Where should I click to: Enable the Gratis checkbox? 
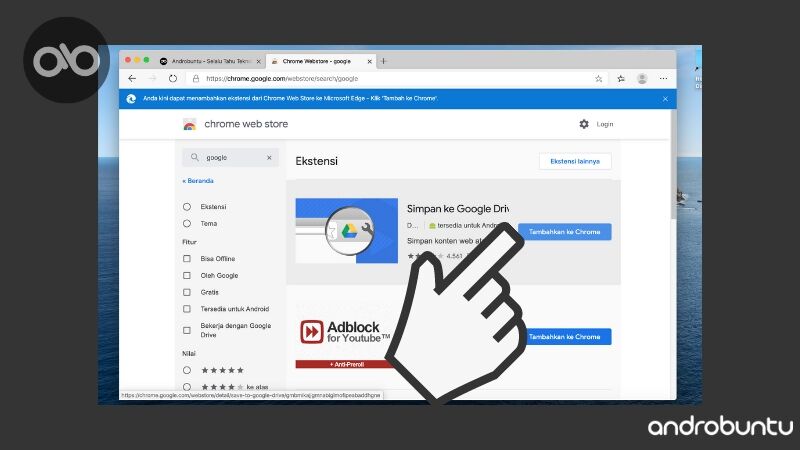(187, 292)
